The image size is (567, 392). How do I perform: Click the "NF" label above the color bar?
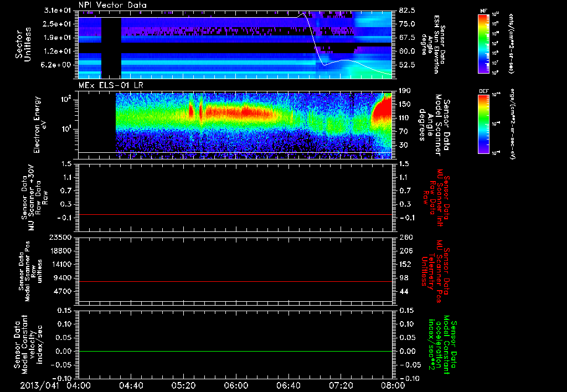click(x=483, y=11)
